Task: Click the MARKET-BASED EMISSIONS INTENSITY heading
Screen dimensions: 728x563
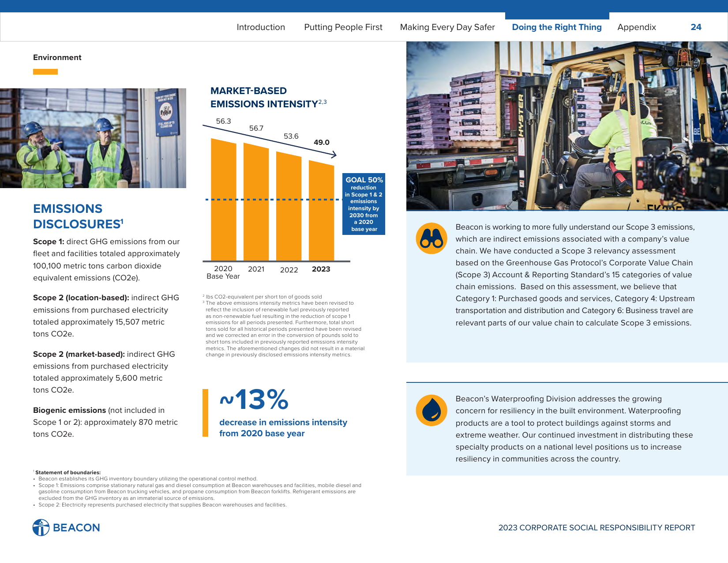Action: [268, 97]
